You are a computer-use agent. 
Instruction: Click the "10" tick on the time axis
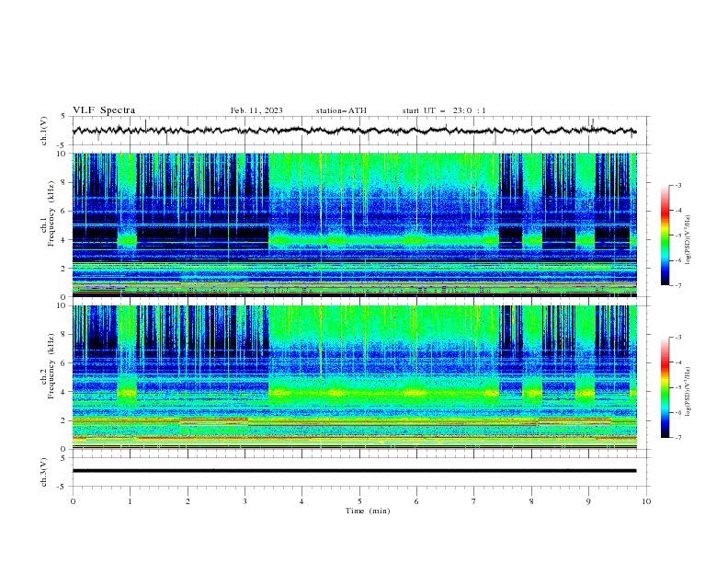pos(646,501)
